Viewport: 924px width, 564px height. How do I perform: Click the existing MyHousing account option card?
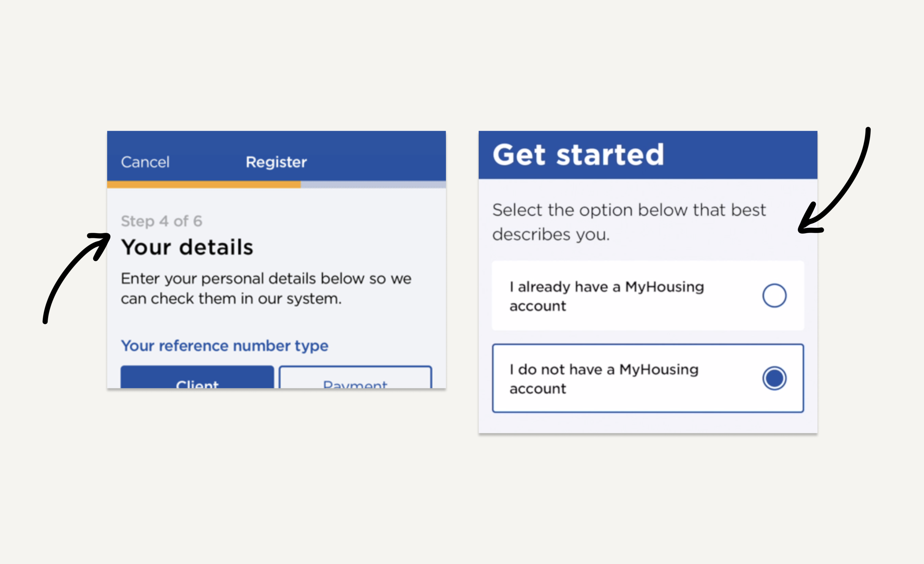click(x=647, y=296)
